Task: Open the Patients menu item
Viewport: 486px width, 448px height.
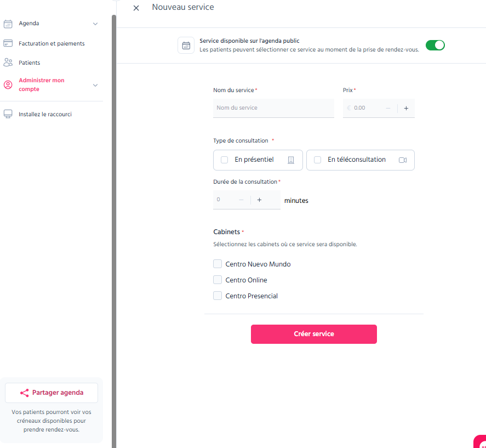Action: click(30, 63)
